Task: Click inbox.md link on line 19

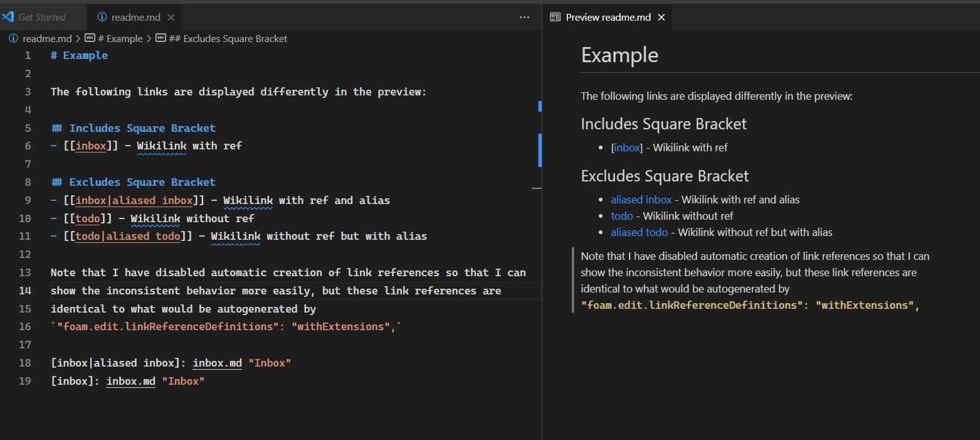Action: click(x=131, y=382)
